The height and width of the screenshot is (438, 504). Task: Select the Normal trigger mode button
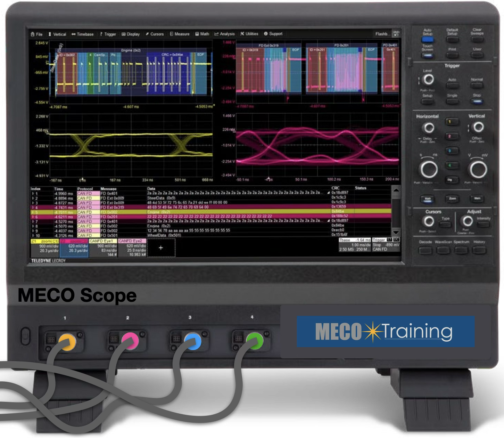click(x=477, y=85)
